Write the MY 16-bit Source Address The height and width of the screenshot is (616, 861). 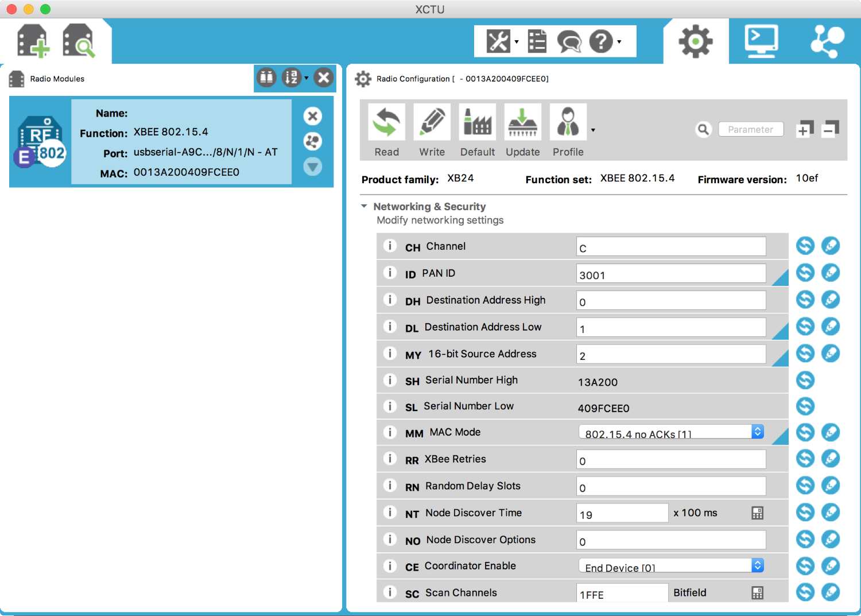(x=831, y=353)
